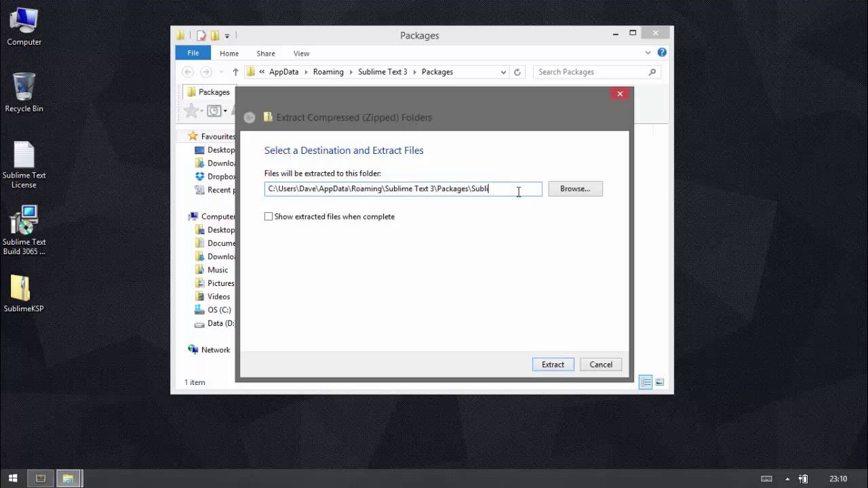The image size is (868, 488).
Task: Open the Customize Quick Access Toolbar dropdown
Action: pos(227,36)
